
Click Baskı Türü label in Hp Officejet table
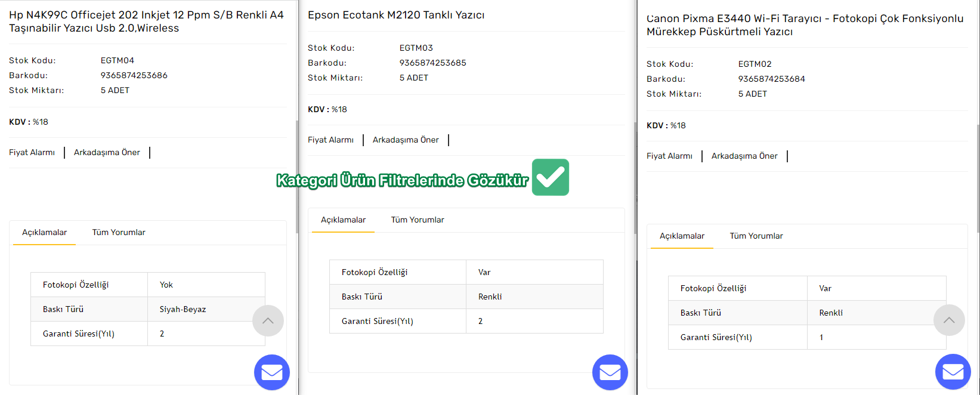click(x=63, y=309)
